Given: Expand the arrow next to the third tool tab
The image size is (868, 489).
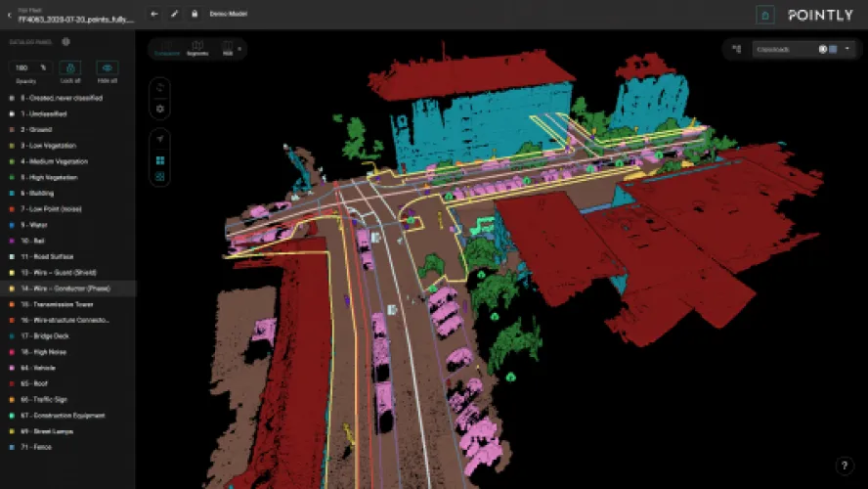Looking at the screenshot, I should [239, 47].
